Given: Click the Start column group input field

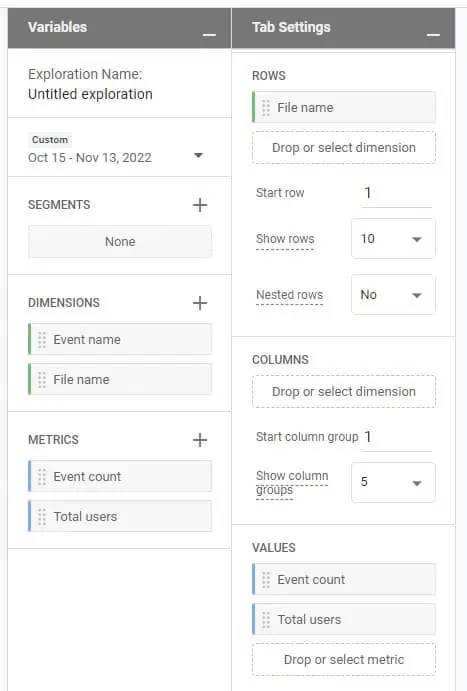Looking at the screenshot, I should (397, 437).
